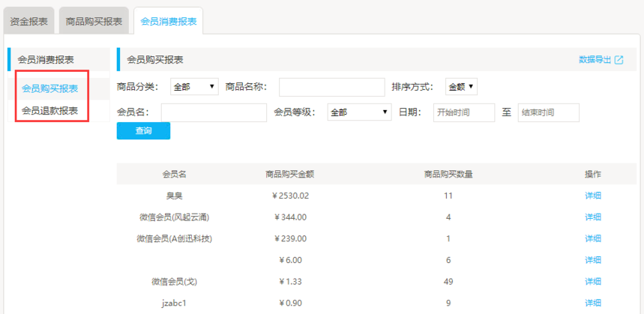Click the 数据导出 link text

(x=595, y=60)
